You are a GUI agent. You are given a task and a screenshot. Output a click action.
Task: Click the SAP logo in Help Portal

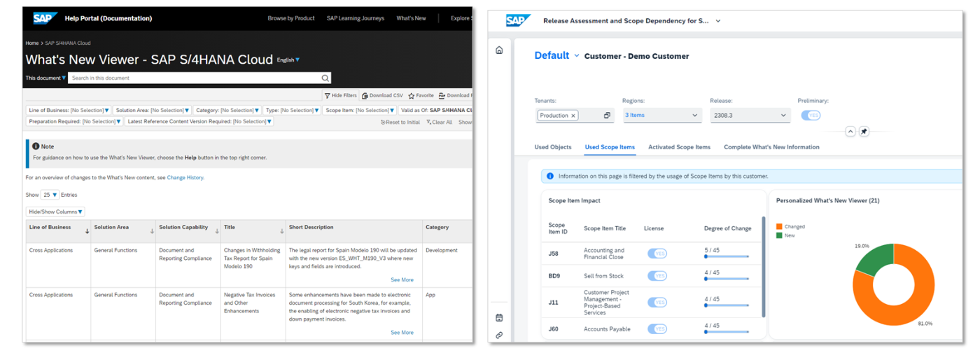[44, 18]
